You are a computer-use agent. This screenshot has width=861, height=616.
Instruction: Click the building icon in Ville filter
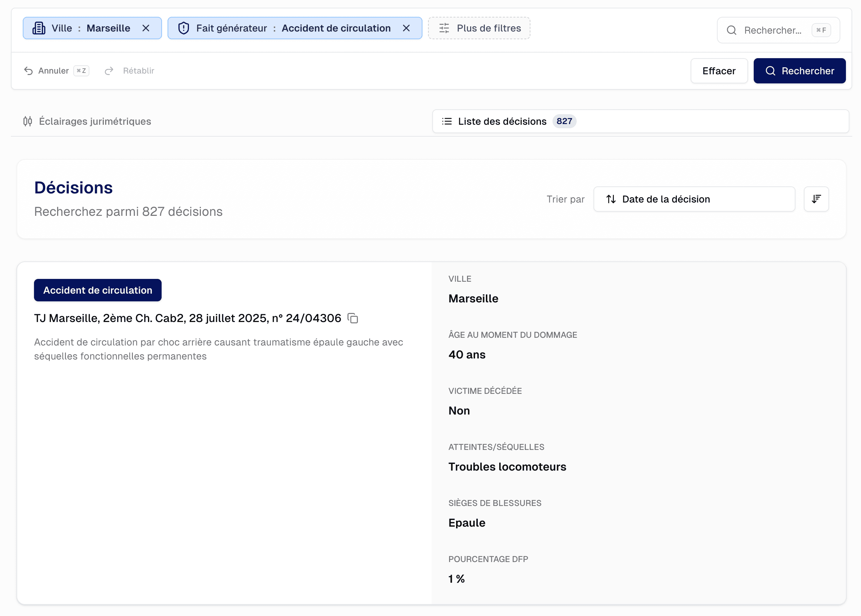tap(39, 28)
